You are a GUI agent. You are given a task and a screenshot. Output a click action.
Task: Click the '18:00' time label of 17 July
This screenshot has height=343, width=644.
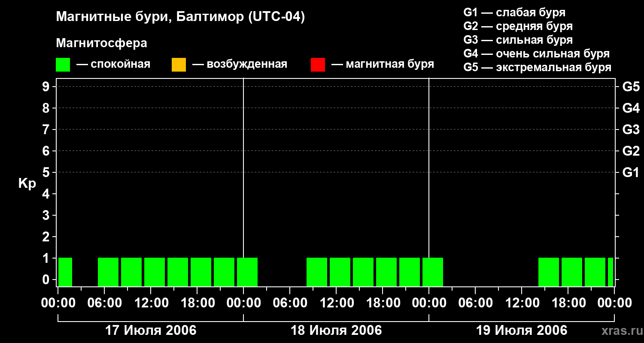pos(197,303)
